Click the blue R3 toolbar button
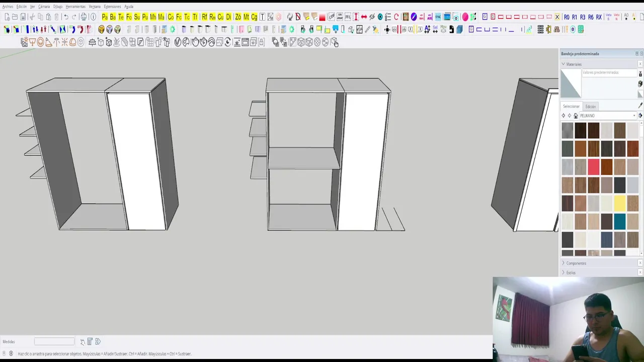The image size is (644, 362). point(583,17)
